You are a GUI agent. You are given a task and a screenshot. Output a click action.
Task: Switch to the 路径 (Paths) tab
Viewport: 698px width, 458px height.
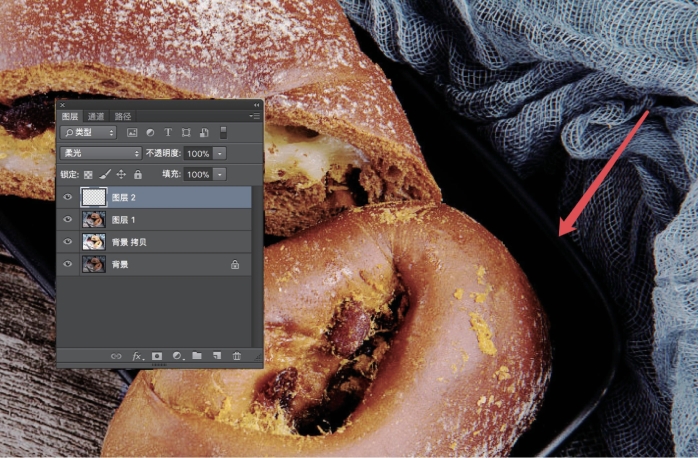tap(123, 117)
